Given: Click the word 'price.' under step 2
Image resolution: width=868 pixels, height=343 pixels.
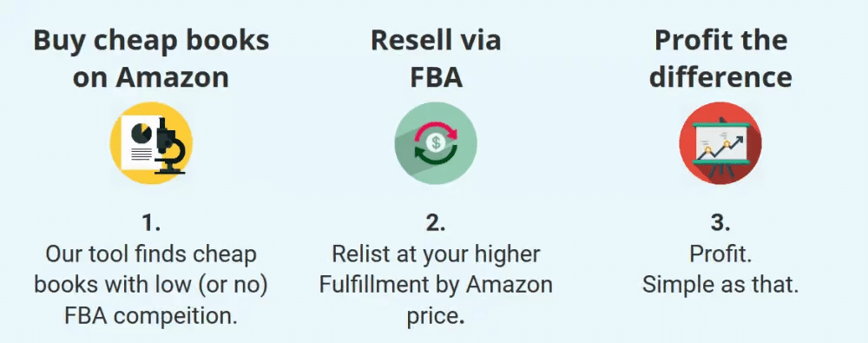Looking at the screenshot, I should 436,316.
